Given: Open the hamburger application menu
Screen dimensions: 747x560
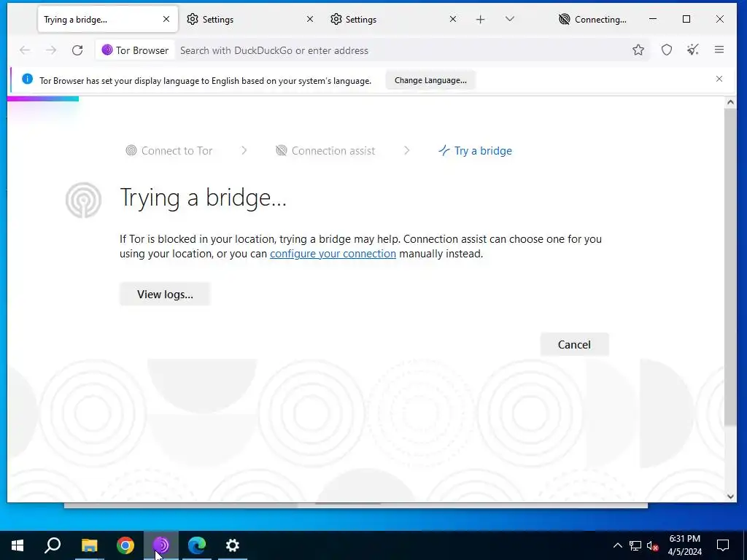Looking at the screenshot, I should coord(719,50).
